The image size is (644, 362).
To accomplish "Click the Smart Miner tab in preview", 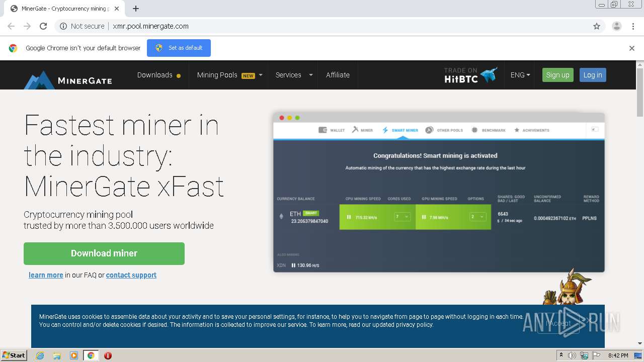I will coord(400,130).
